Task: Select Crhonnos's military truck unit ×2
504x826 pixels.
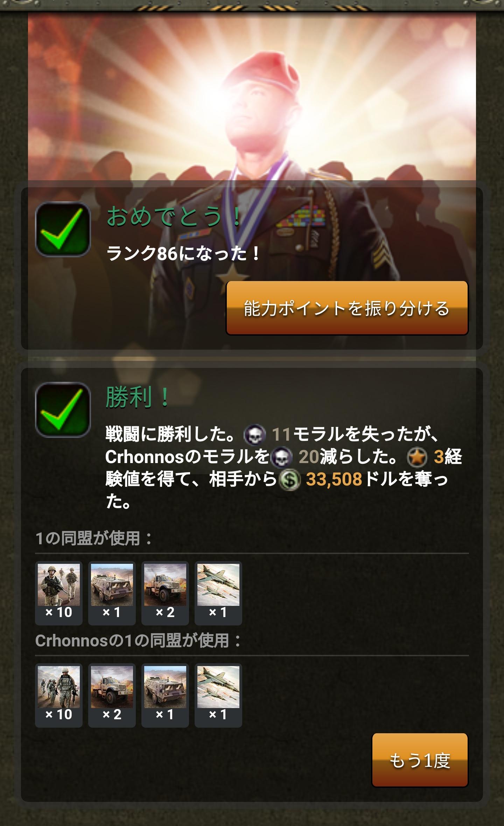Action: 112,695
